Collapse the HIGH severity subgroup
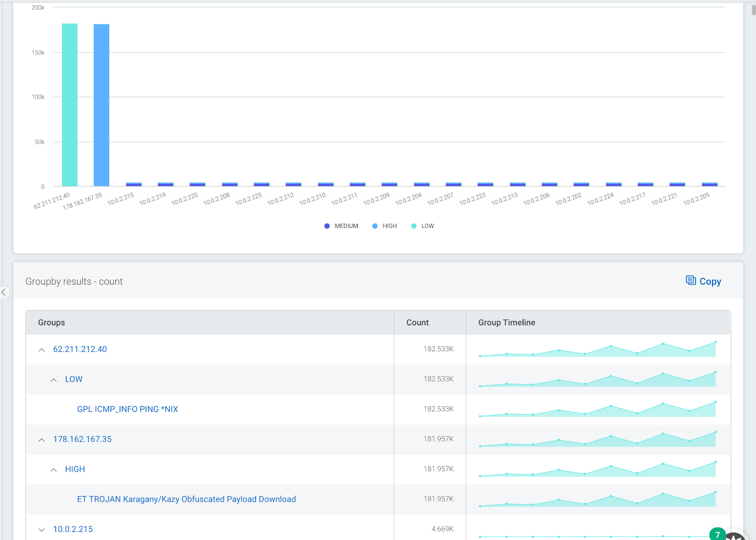 [54, 470]
